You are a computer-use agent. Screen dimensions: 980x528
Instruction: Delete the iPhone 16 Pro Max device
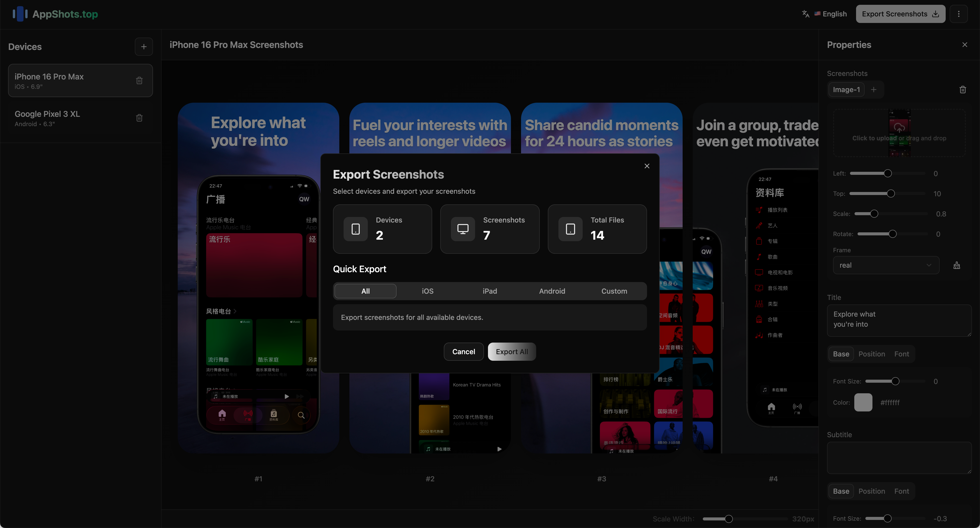point(139,80)
